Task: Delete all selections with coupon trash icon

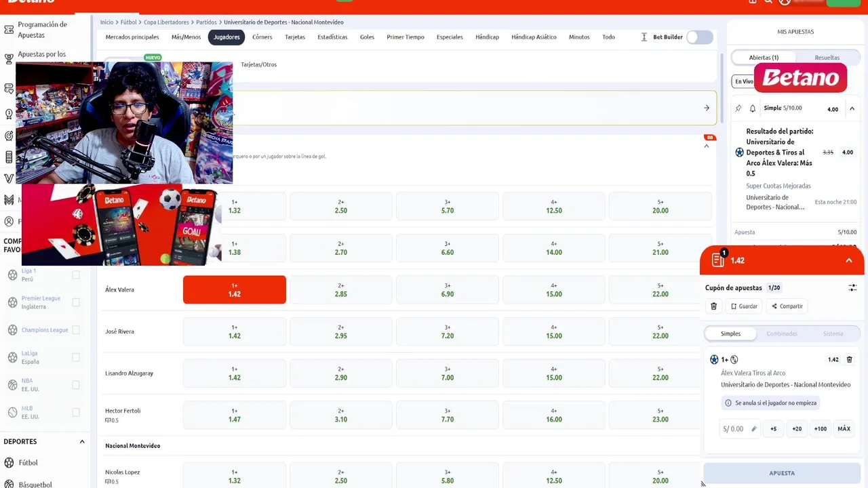Action: [713, 306]
